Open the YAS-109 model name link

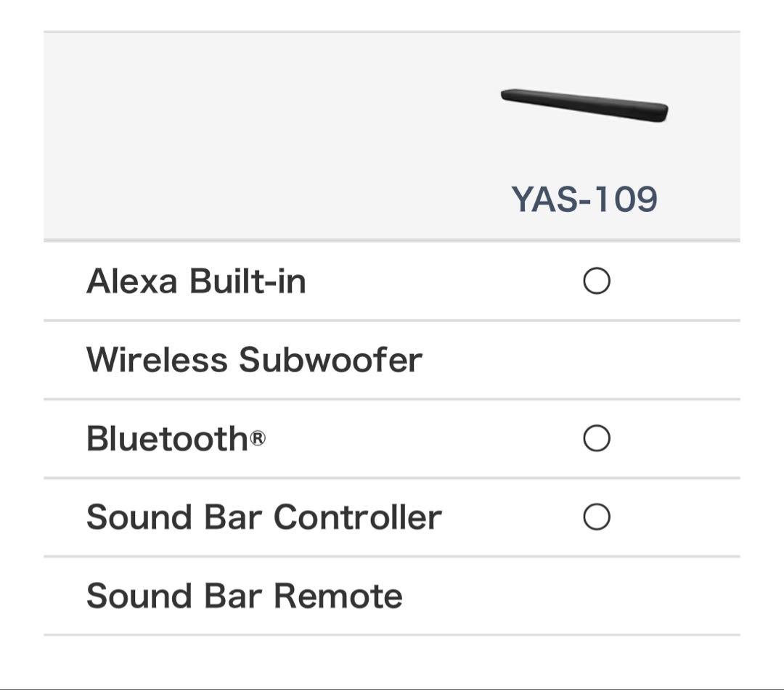click(584, 199)
